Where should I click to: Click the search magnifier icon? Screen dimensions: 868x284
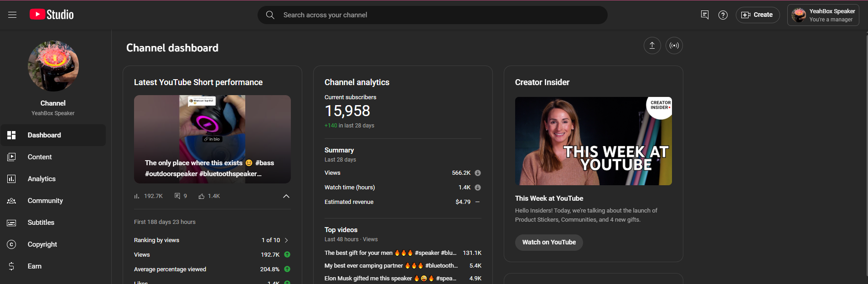[x=270, y=15]
